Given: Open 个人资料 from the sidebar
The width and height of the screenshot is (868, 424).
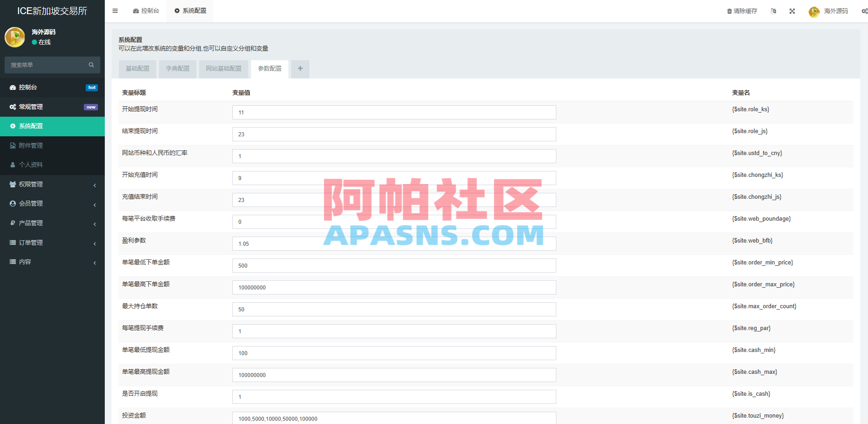Looking at the screenshot, I should pyautogui.click(x=31, y=164).
